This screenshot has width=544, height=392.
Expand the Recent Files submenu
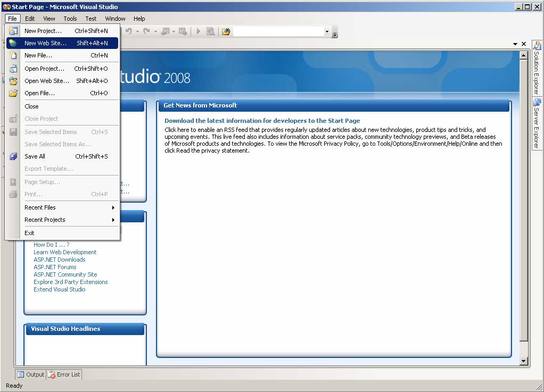pos(62,207)
